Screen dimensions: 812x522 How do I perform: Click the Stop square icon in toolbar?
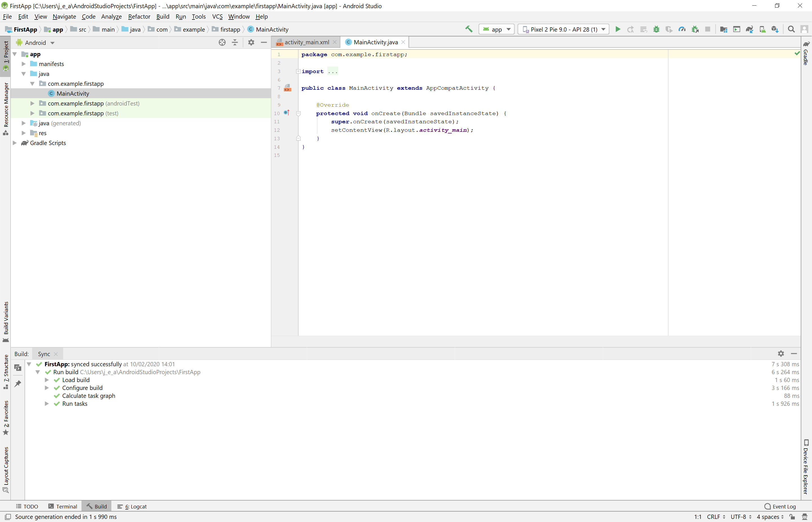pos(708,29)
